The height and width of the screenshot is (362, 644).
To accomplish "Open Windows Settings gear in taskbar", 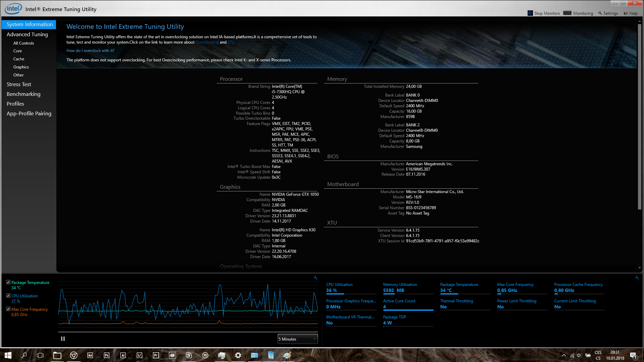I will coord(238,355).
